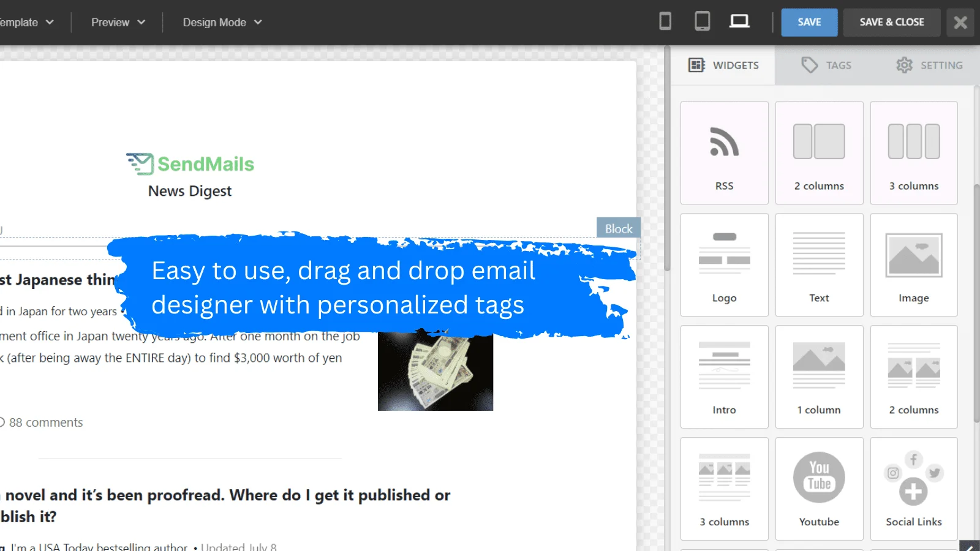Open the Preview dropdown menu

[118, 23]
